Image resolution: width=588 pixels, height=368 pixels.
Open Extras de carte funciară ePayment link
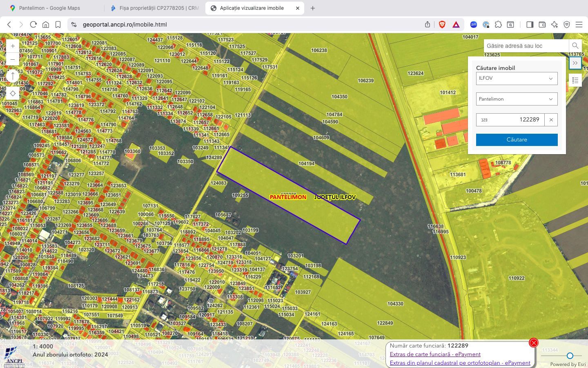coord(435,354)
